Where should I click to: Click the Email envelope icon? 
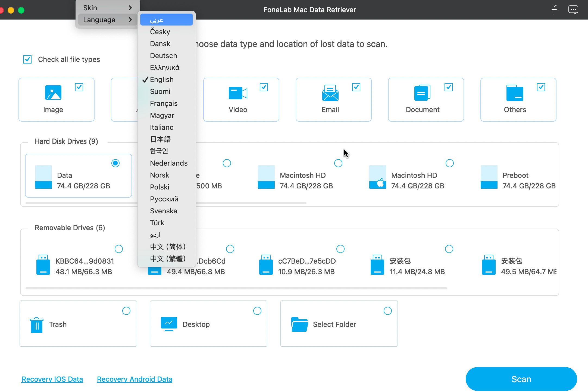point(330,93)
